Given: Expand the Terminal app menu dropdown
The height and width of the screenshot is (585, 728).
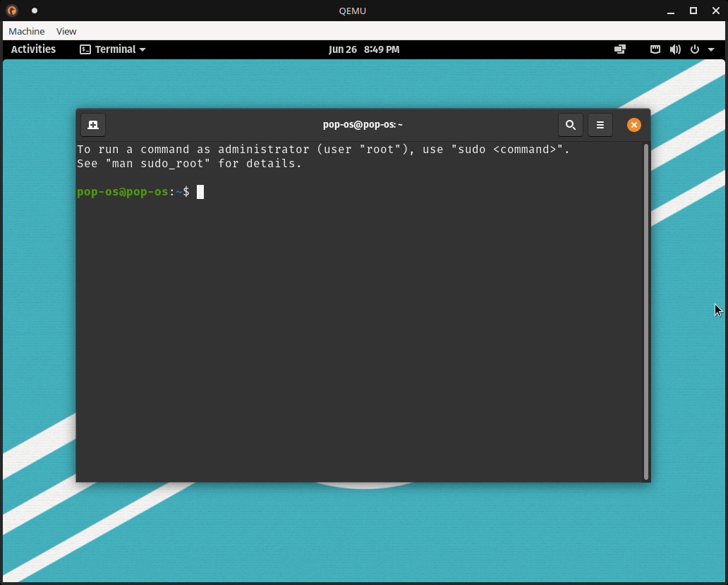Looking at the screenshot, I should click(x=113, y=49).
